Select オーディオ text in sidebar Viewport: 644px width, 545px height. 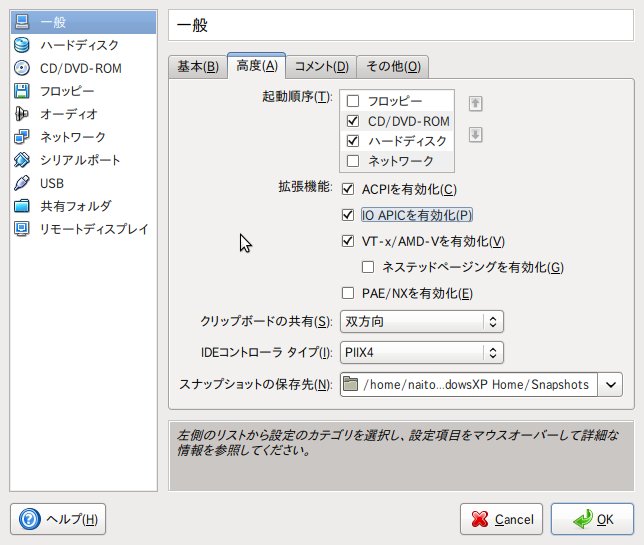click(x=69, y=114)
